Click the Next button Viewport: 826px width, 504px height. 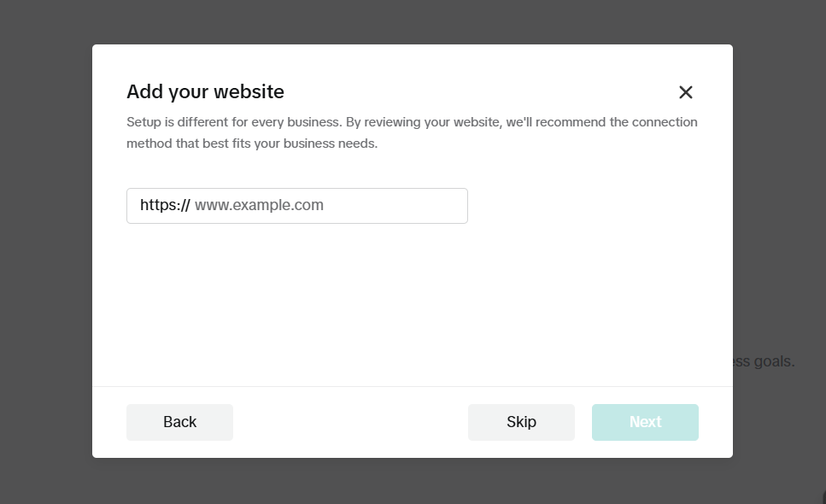pyautogui.click(x=645, y=422)
